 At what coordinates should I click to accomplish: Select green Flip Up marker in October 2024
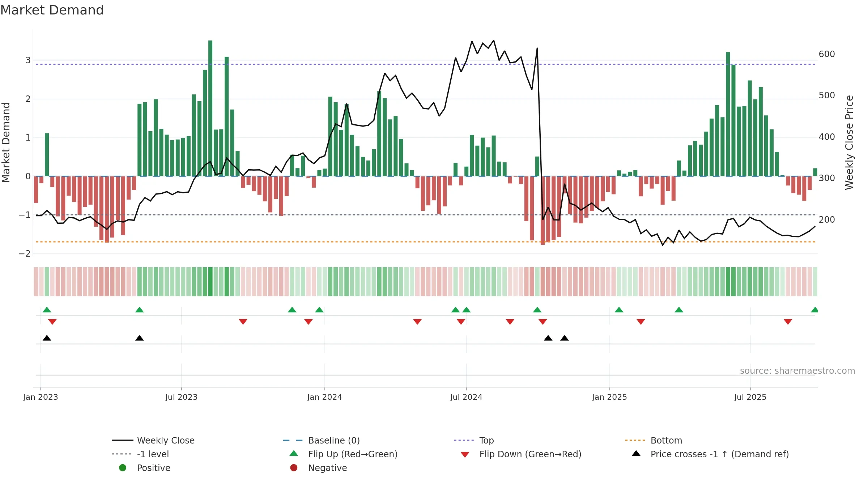[x=537, y=310]
